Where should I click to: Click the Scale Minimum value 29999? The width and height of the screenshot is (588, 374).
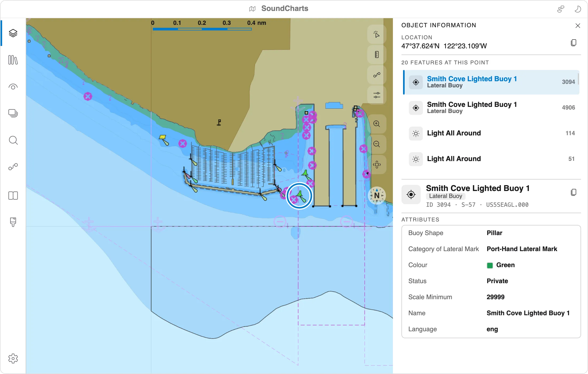pos(496,297)
